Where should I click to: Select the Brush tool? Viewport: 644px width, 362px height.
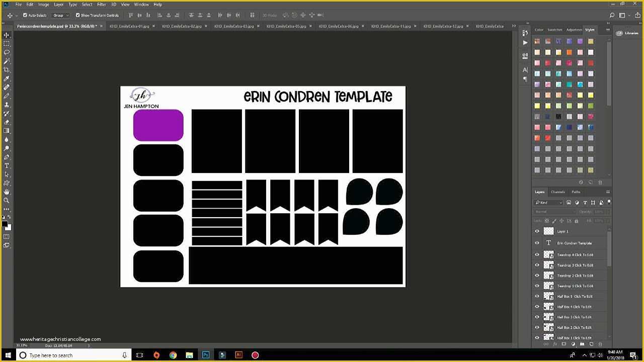pyautogui.click(x=7, y=96)
